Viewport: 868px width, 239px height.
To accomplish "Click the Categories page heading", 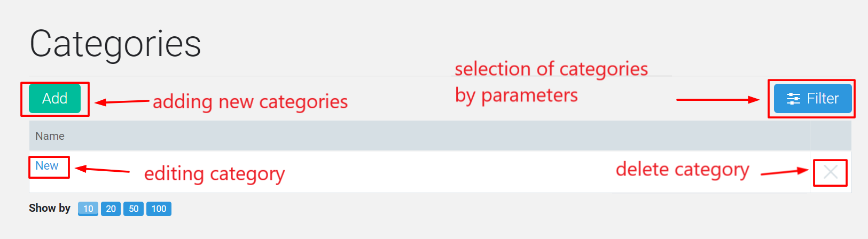I will click(115, 44).
